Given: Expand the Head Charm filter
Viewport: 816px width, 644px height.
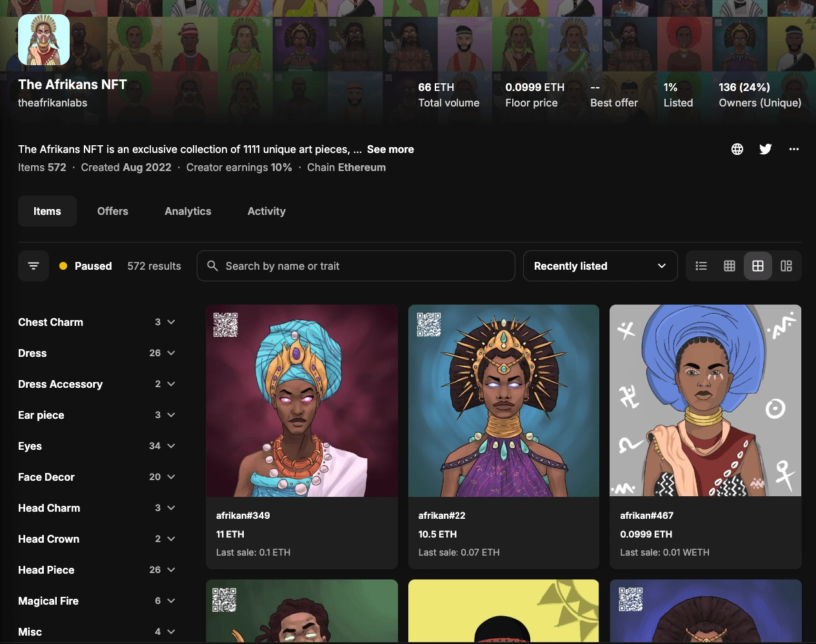Looking at the screenshot, I should click(97, 508).
